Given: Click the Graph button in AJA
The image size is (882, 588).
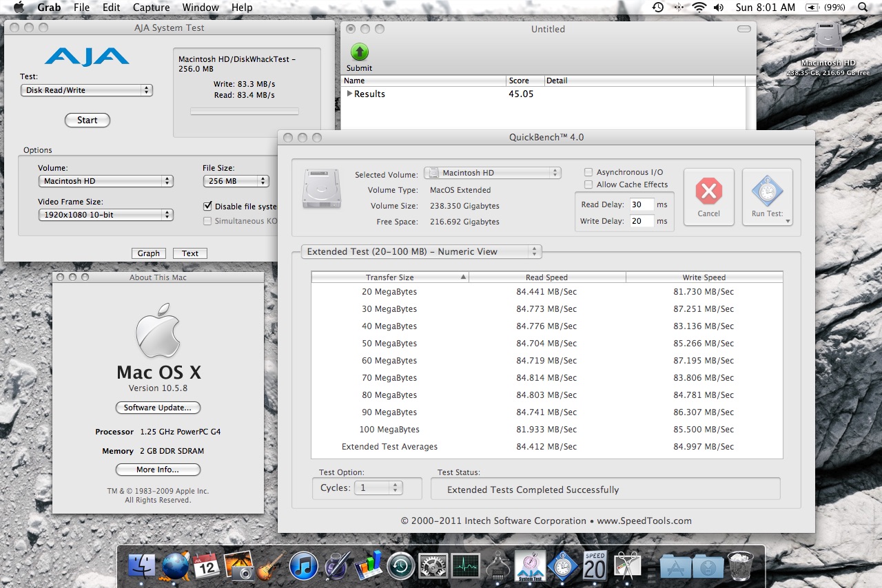Looking at the screenshot, I should [149, 253].
